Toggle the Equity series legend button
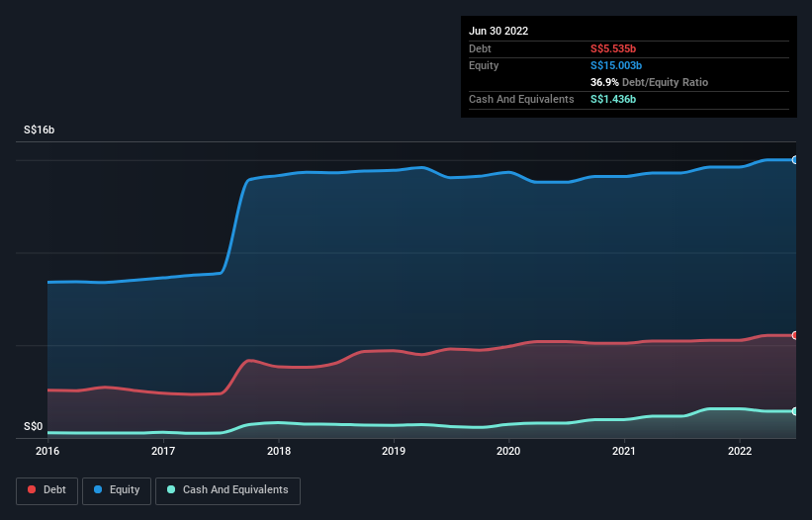This screenshot has height=520, width=812. (x=117, y=490)
